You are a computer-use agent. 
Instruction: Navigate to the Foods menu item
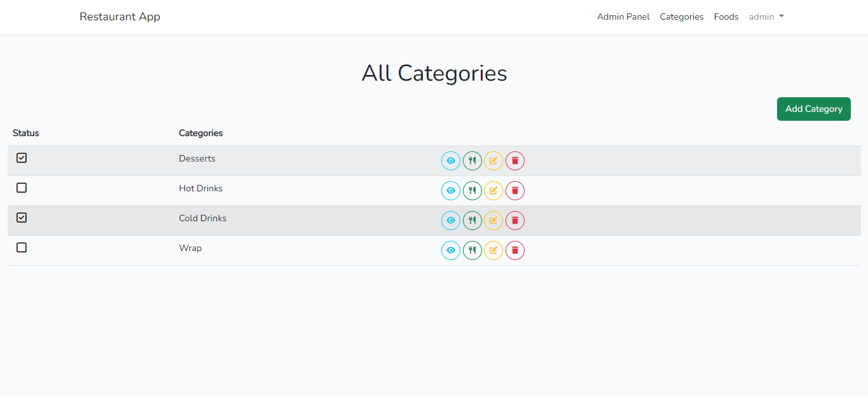726,17
